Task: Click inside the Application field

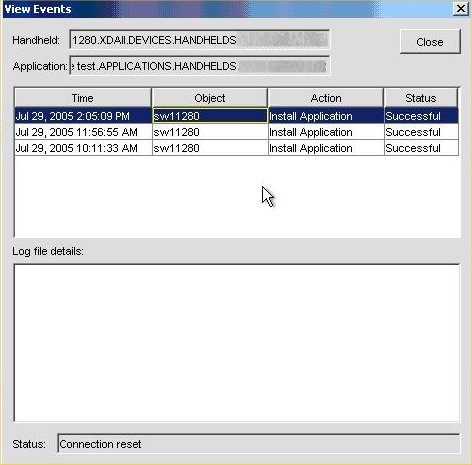Action: pyautogui.click(x=200, y=66)
